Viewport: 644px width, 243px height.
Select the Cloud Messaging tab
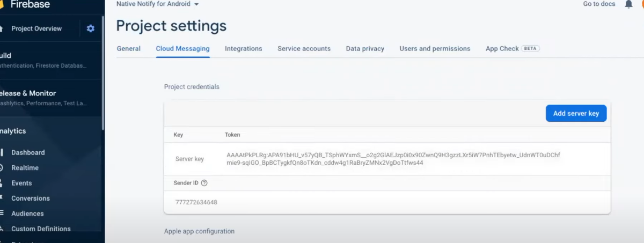182,48
